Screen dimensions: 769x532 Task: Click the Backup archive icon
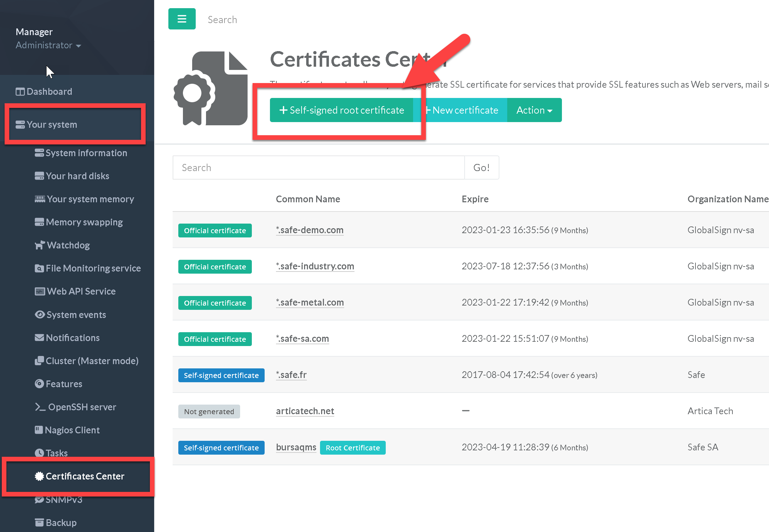tap(39, 522)
